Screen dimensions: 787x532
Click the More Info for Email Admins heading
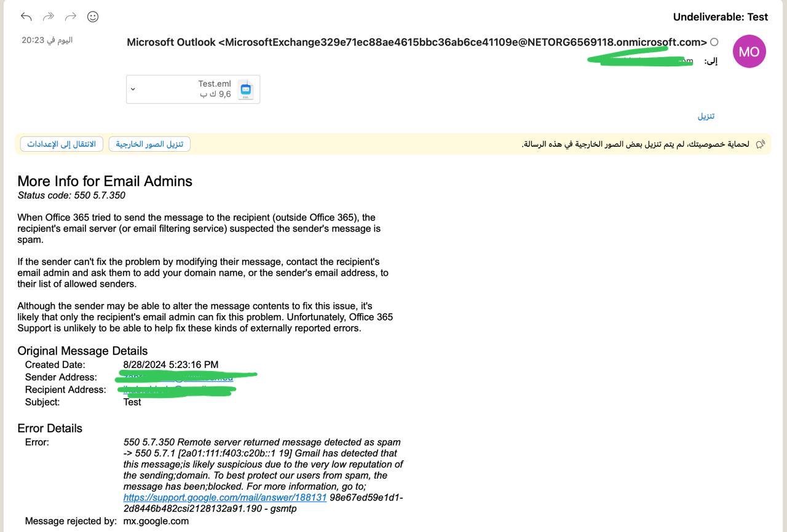pyautogui.click(x=105, y=181)
